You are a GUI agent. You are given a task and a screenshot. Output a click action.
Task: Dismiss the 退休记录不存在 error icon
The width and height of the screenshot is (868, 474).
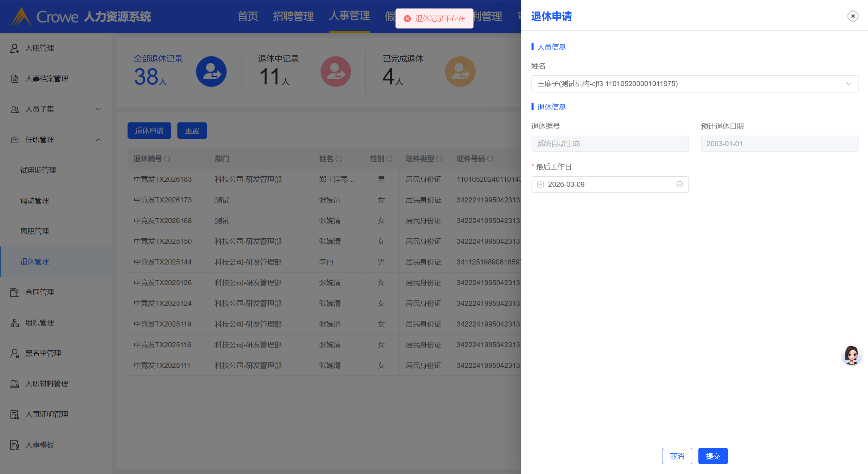(x=407, y=19)
